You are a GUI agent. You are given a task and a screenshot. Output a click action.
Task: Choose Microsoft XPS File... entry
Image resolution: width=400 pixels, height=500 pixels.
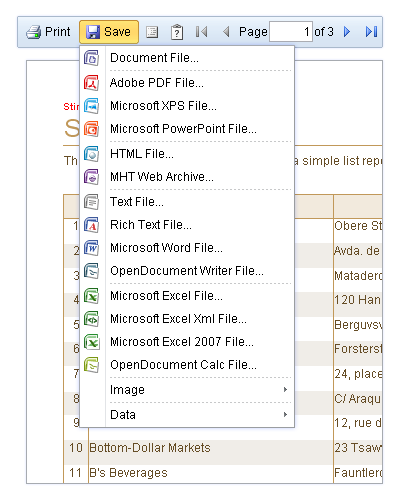click(187, 106)
